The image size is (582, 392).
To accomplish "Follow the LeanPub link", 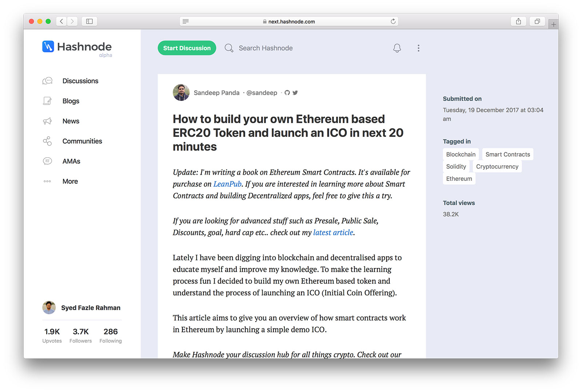I will [227, 184].
